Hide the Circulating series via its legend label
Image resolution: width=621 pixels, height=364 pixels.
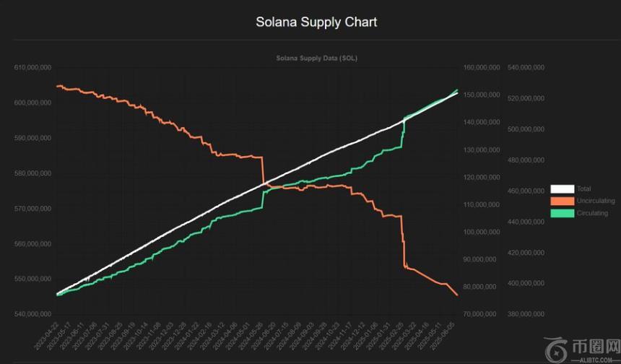coord(591,213)
